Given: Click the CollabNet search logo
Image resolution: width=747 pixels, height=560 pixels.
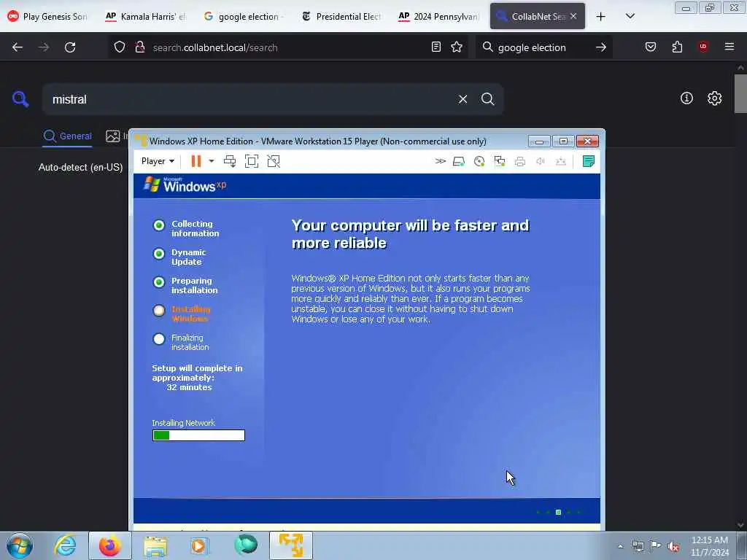Looking at the screenshot, I should click(20, 99).
